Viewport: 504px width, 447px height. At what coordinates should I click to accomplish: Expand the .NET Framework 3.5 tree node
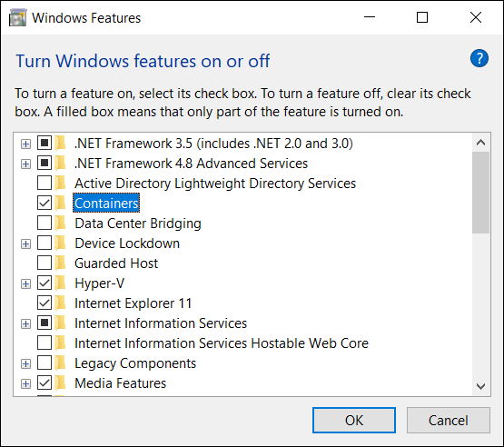[25, 144]
